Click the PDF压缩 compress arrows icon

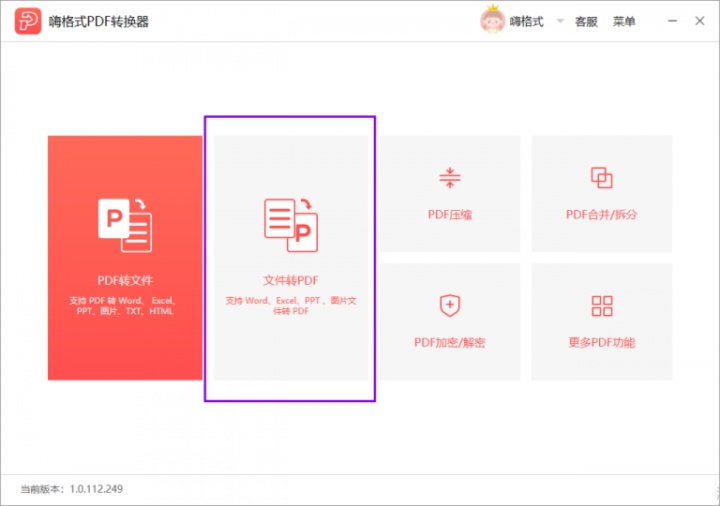tap(450, 178)
